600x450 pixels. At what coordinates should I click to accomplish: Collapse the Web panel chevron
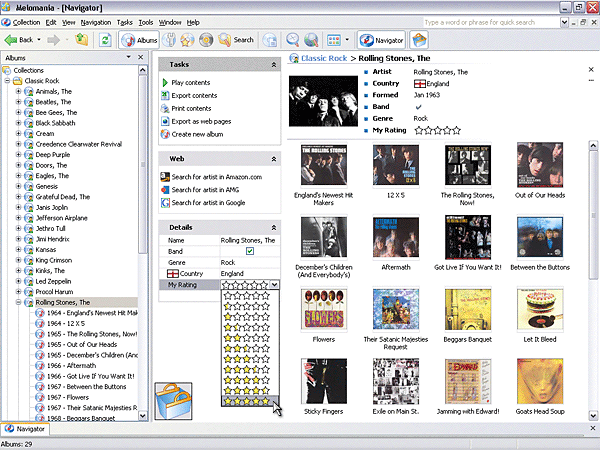[x=274, y=159]
